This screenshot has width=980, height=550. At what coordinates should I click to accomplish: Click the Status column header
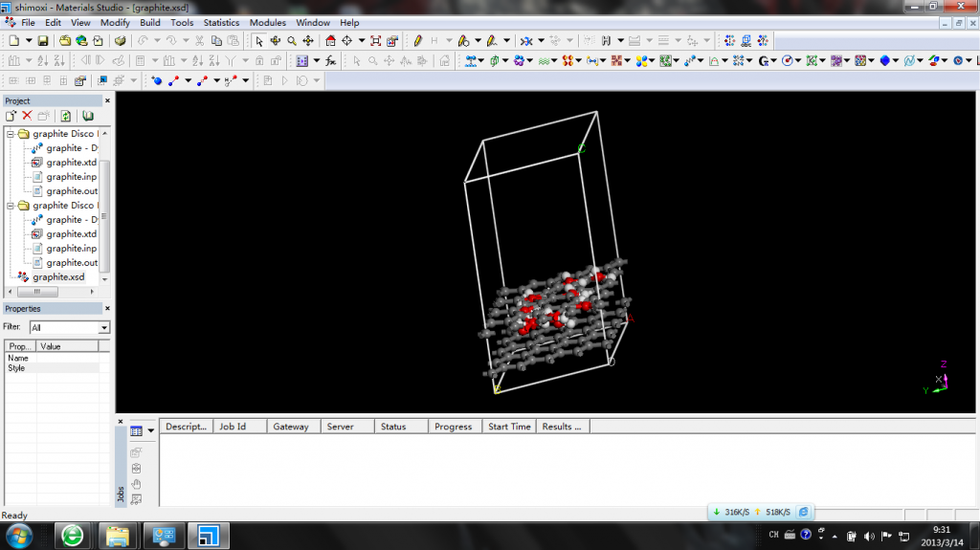point(401,427)
